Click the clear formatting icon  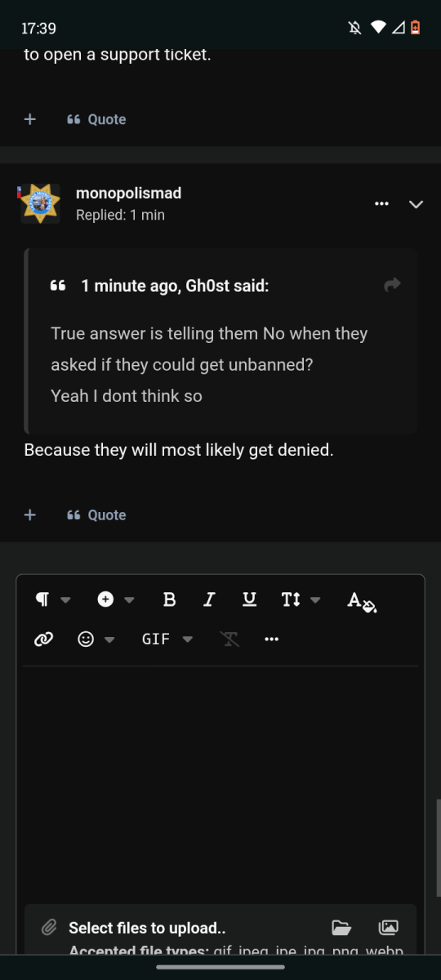click(230, 639)
